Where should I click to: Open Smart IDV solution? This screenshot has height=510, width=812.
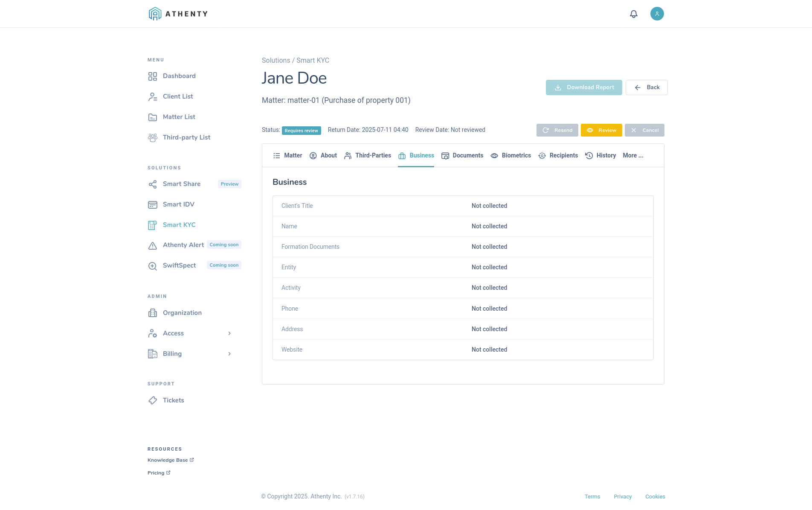(178, 204)
